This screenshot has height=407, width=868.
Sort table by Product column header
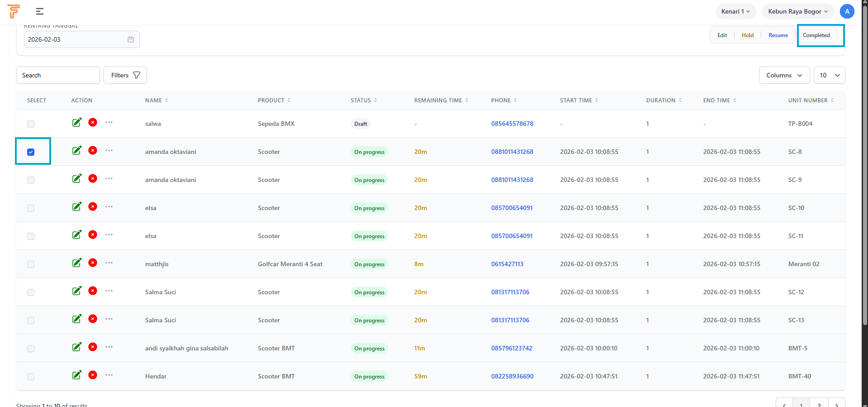pyautogui.click(x=274, y=101)
